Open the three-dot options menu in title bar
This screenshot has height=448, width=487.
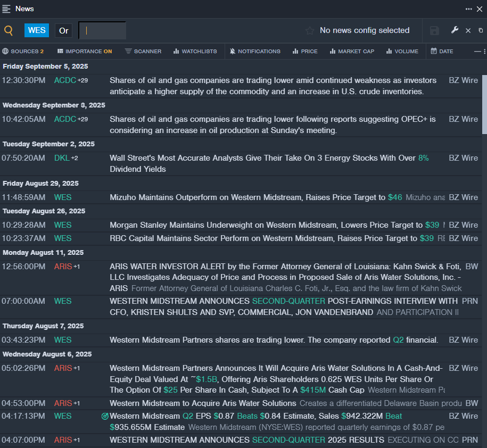click(x=468, y=9)
